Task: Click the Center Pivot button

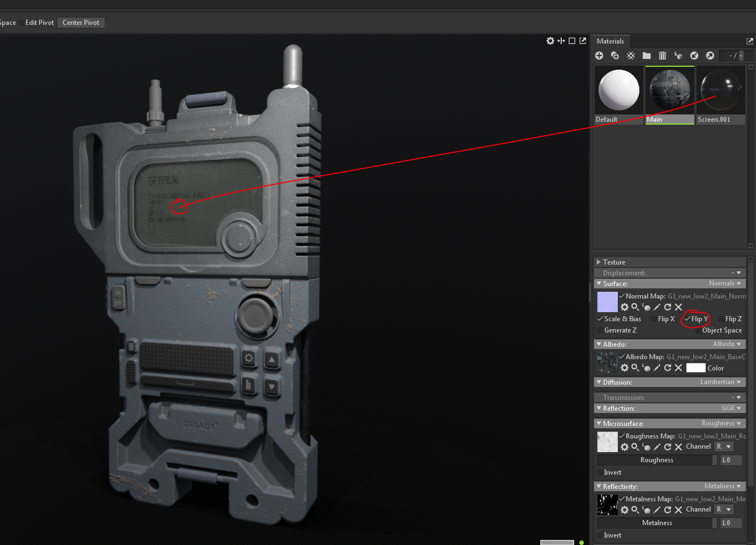Action: pos(81,23)
